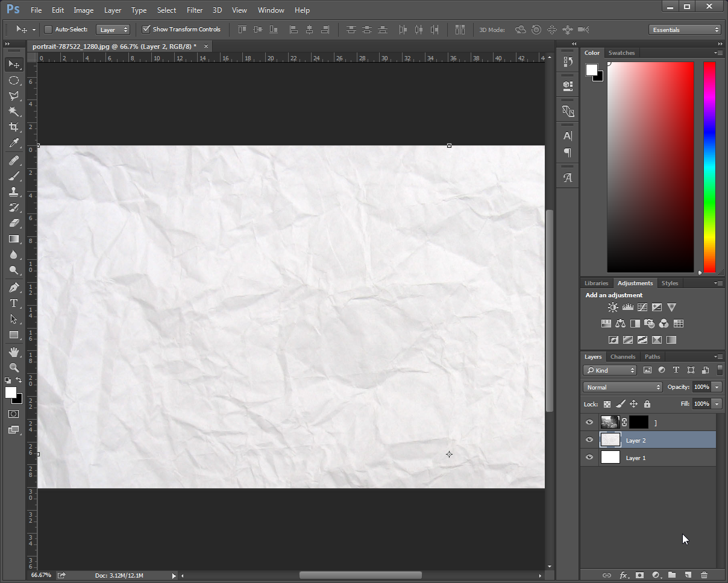Hide Layer 2 visibility eye
Screen dimensions: 728x583
pos(589,440)
